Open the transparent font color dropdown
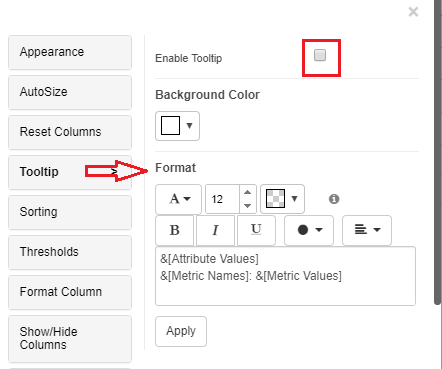Image resolution: width=442 pixels, height=369 pixels. pyautogui.click(x=282, y=199)
